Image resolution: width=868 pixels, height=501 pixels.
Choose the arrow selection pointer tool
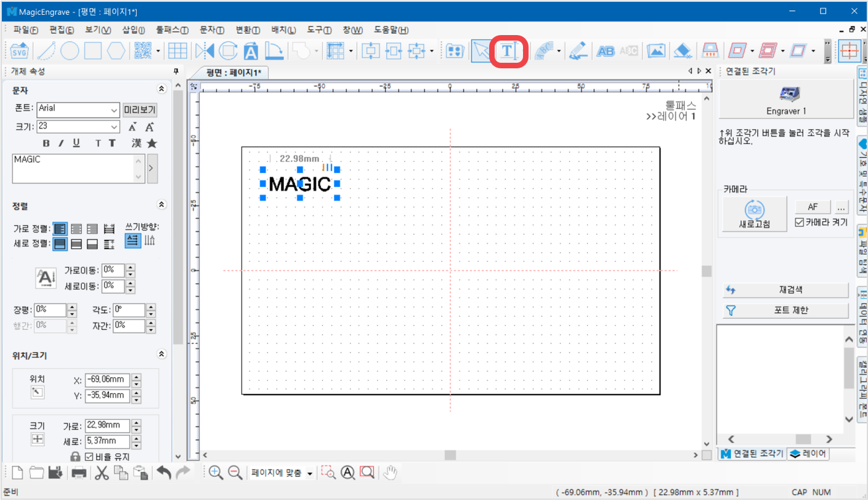tap(481, 51)
